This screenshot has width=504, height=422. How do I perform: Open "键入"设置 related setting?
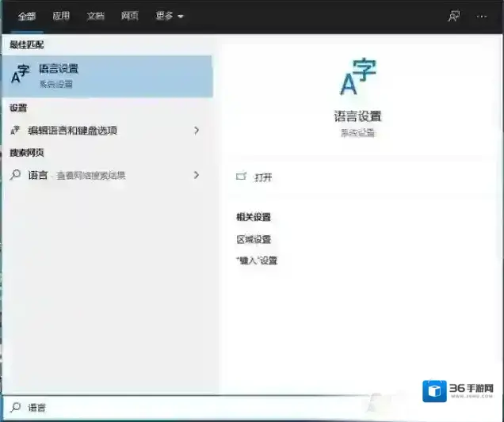[257, 260]
